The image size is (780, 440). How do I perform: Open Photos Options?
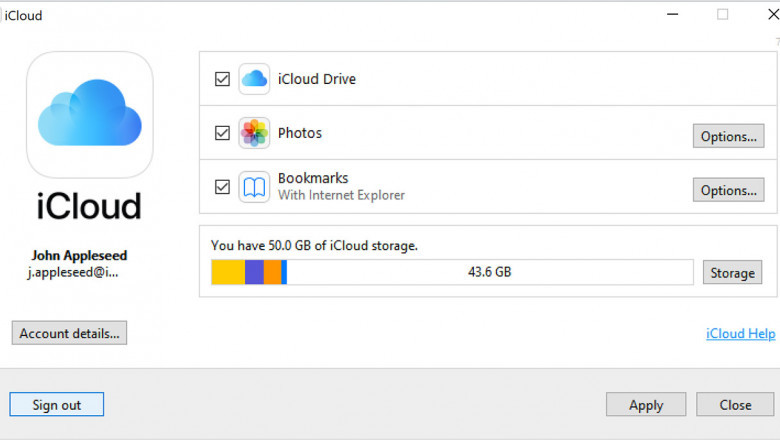tap(728, 136)
